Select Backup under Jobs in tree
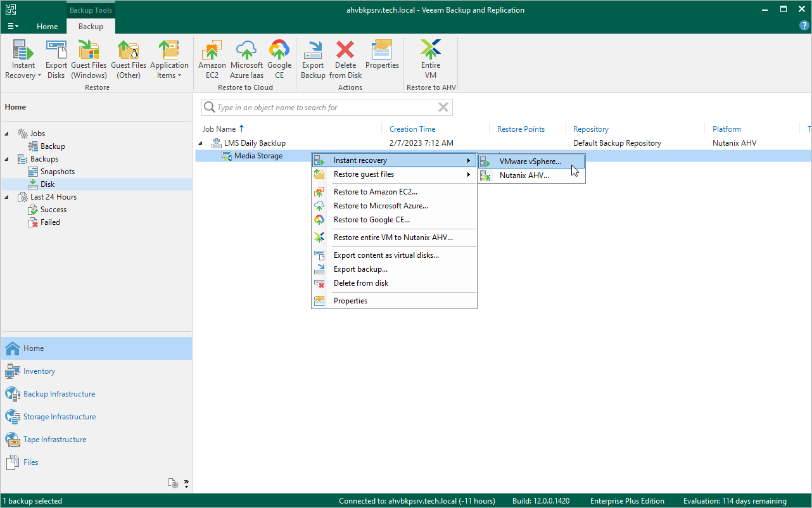 pyautogui.click(x=53, y=146)
